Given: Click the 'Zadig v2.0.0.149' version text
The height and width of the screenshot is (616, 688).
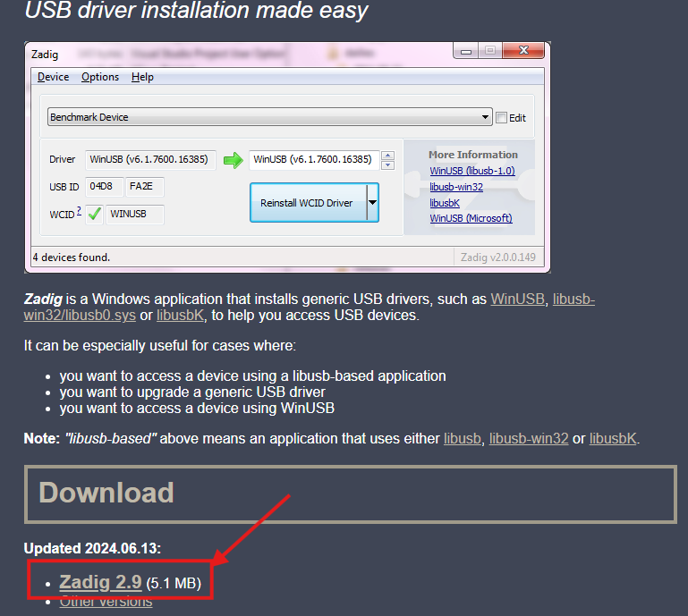Looking at the screenshot, I should (x=498, y=257).
